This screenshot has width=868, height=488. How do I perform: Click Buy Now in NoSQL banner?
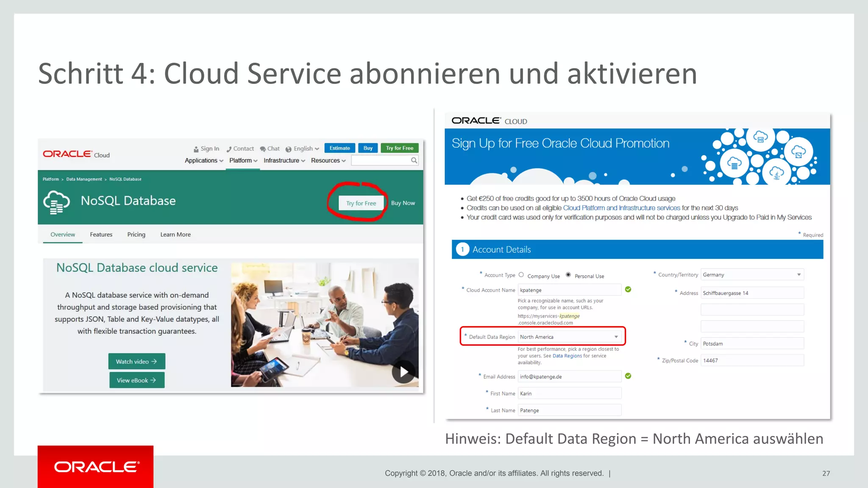pos(403,203)
